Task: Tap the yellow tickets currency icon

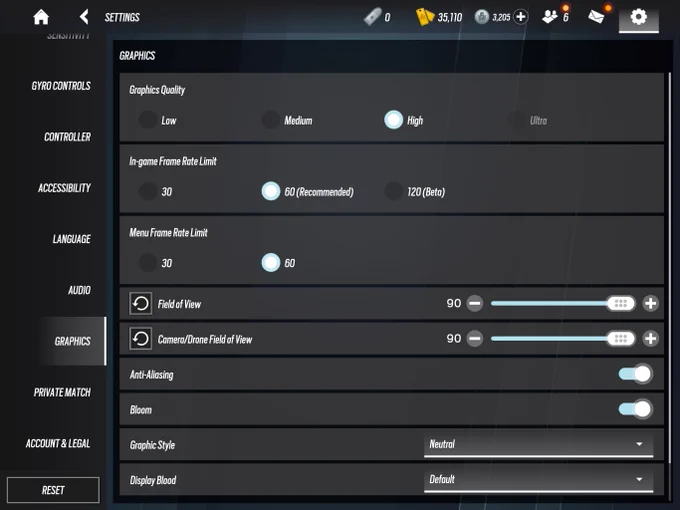Action: pyautogui.click(x=425, y=17)
